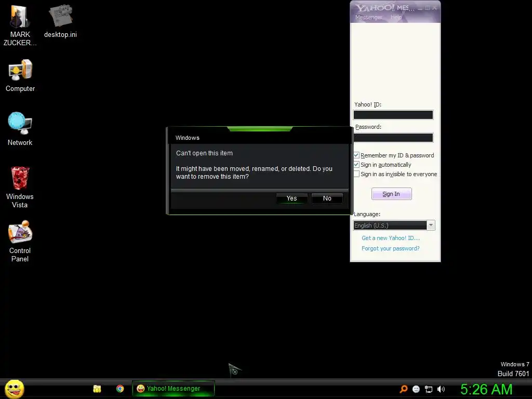Image resolution: width=532 pixels, height=399 pixels.
Task: Open the volume speaker tray icon
Action: 441,389
